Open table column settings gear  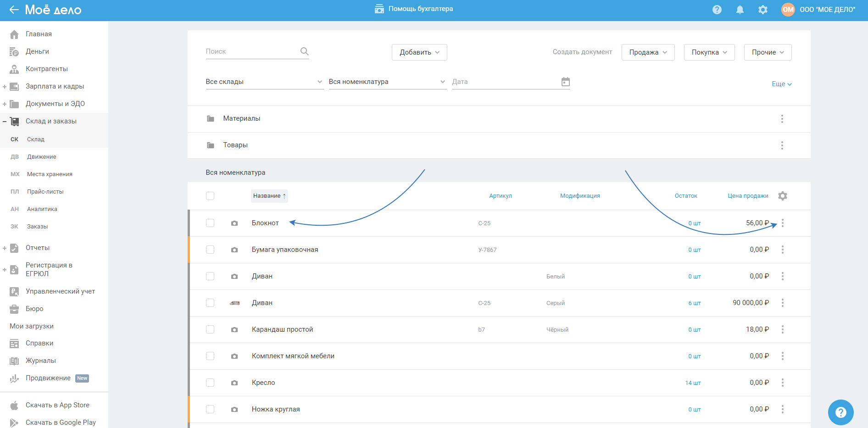pos(782,196)
